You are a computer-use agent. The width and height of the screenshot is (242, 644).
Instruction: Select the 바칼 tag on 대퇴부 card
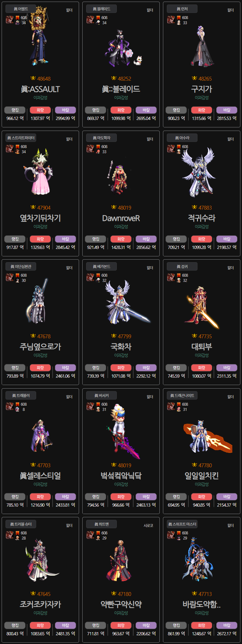[227, 368]
